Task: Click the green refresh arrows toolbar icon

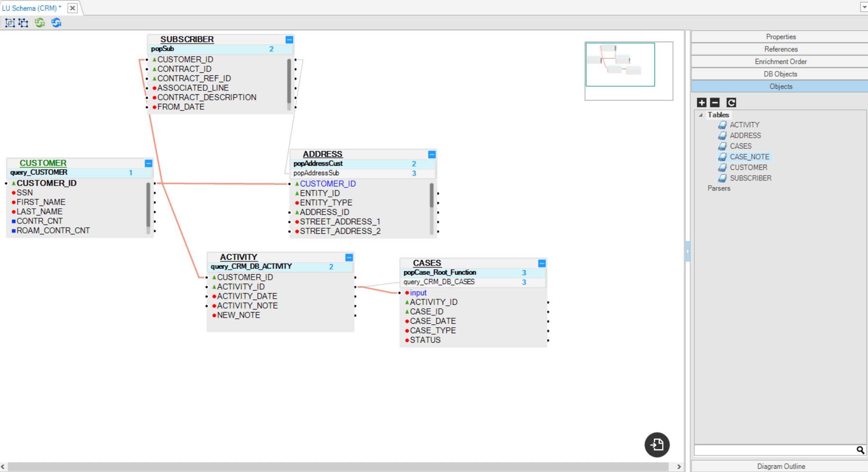Action: (40, 23)
